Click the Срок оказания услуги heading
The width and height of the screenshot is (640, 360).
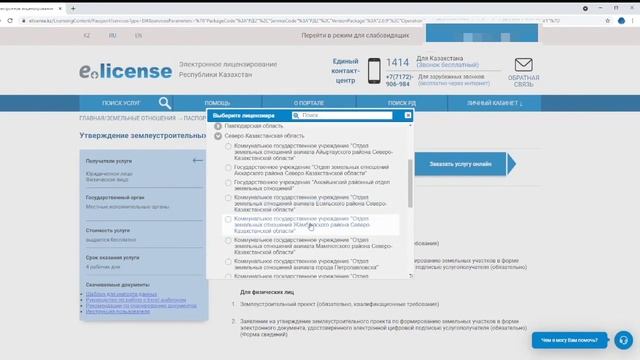pos(112,258)
